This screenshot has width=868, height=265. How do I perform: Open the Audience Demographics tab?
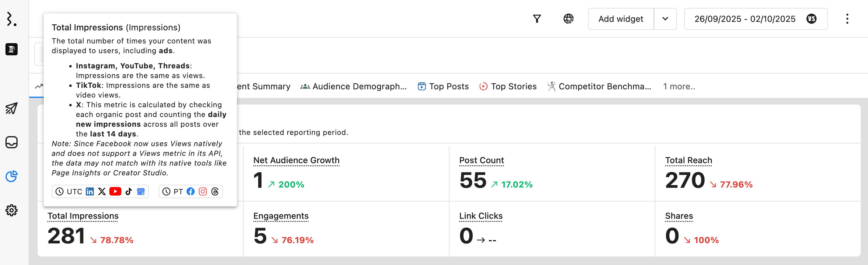[354, 87]
